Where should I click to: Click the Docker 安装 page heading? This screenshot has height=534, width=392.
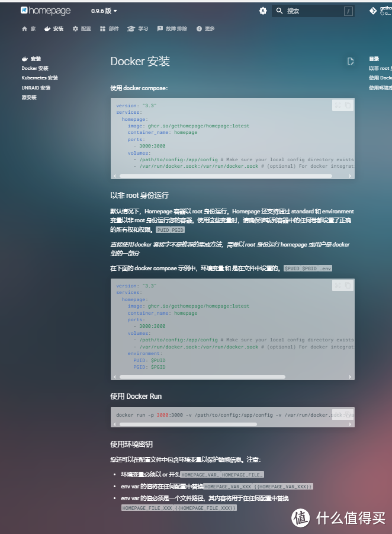pos(140,61)
